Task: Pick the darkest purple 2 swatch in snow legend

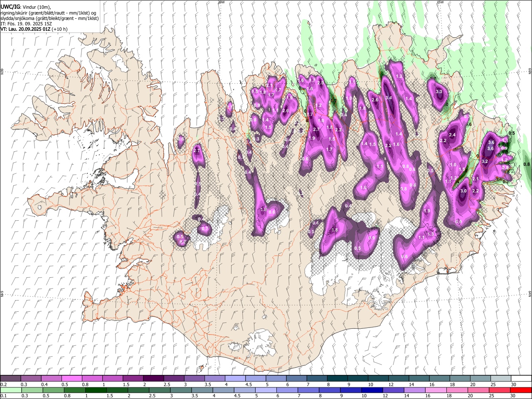Action: 153,379
